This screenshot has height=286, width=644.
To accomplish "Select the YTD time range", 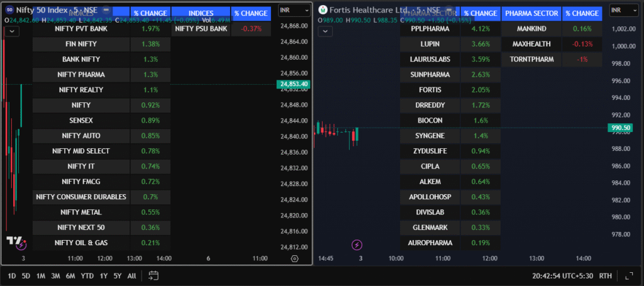I will [87, 275].
